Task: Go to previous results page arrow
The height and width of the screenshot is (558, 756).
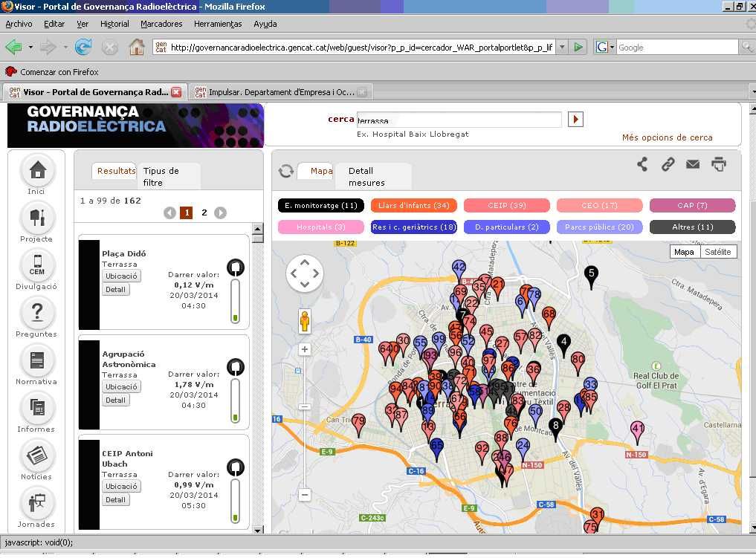Action: point(169,213)
